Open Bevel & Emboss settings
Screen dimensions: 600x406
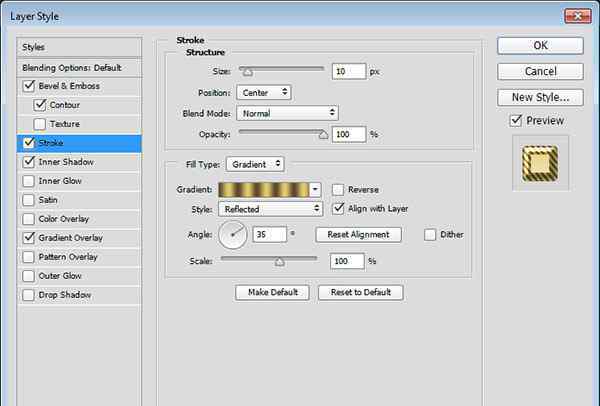tap(69, 86)
